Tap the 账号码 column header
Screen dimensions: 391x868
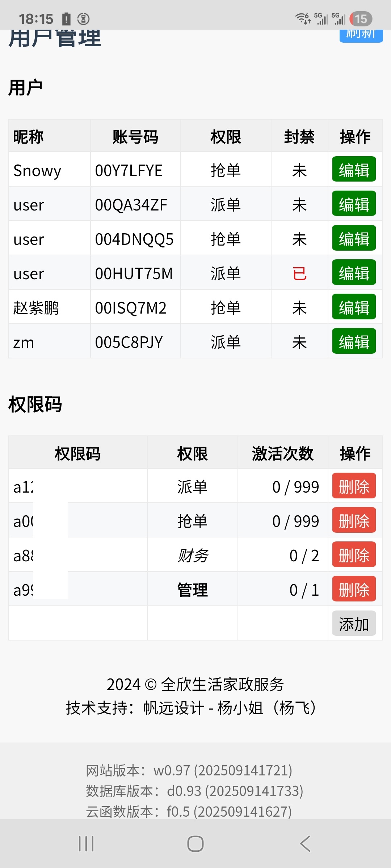[x=135, y=137]
